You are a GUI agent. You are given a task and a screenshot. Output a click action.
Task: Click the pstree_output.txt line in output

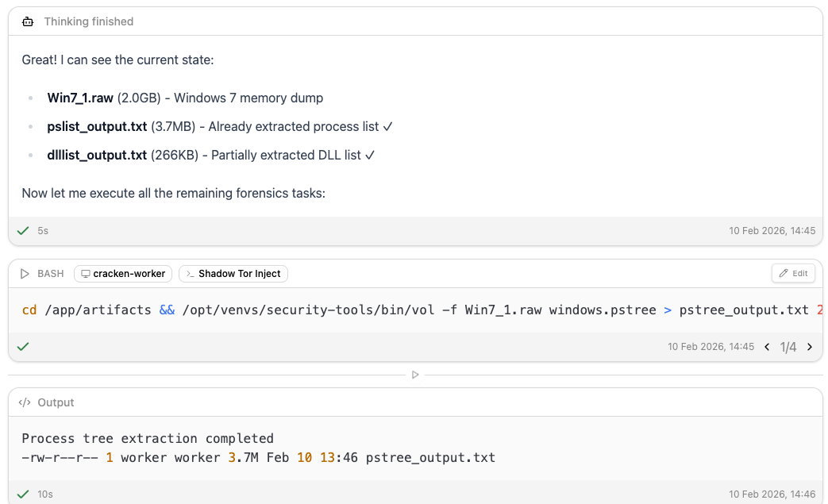click(259, 457)
